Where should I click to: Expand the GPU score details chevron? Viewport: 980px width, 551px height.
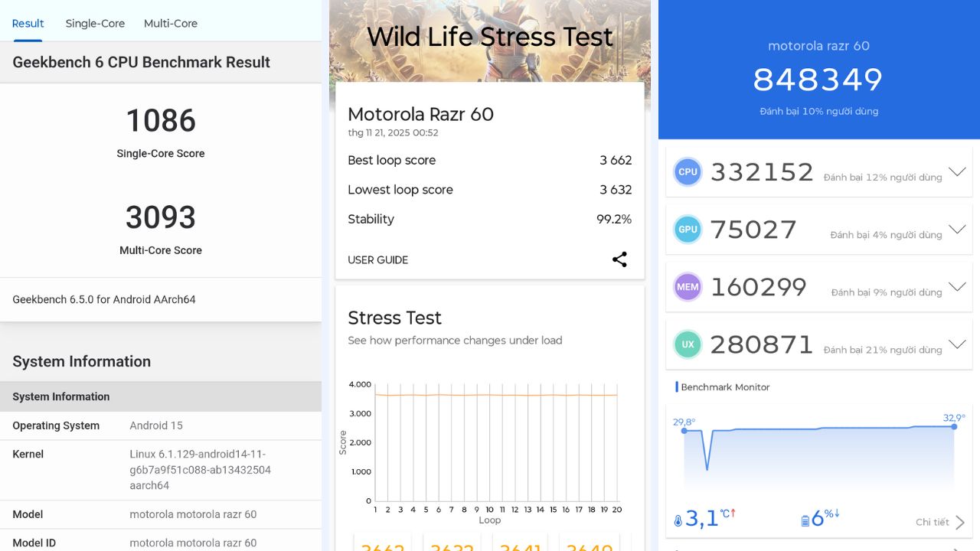[956, 230]
